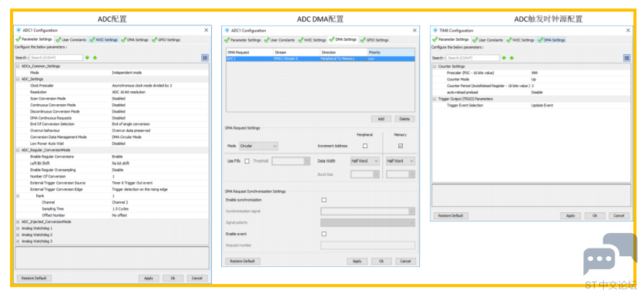Click Restore Default in the TIM6 Configuration window
The image size is (644, 297).
point(451,215)
